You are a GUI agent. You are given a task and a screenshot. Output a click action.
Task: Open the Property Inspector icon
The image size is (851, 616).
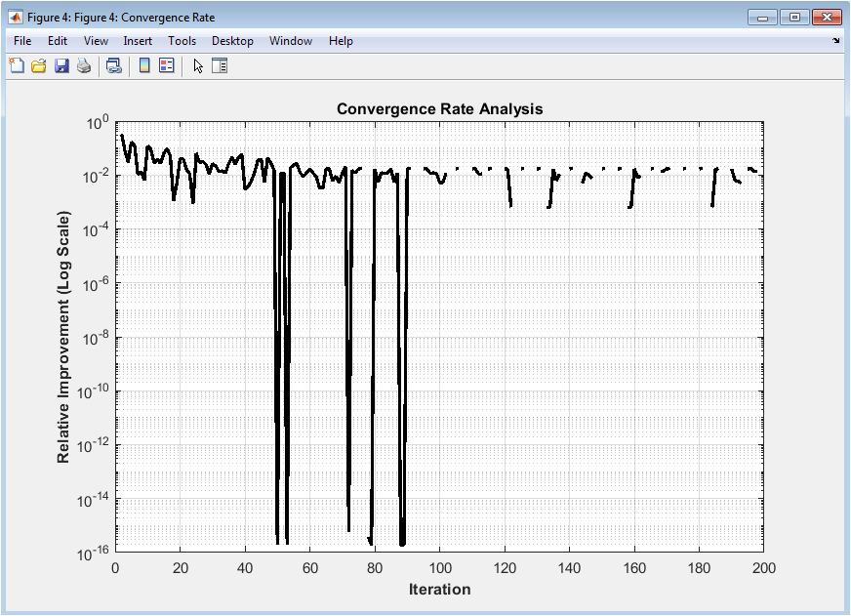pos(220,66)
